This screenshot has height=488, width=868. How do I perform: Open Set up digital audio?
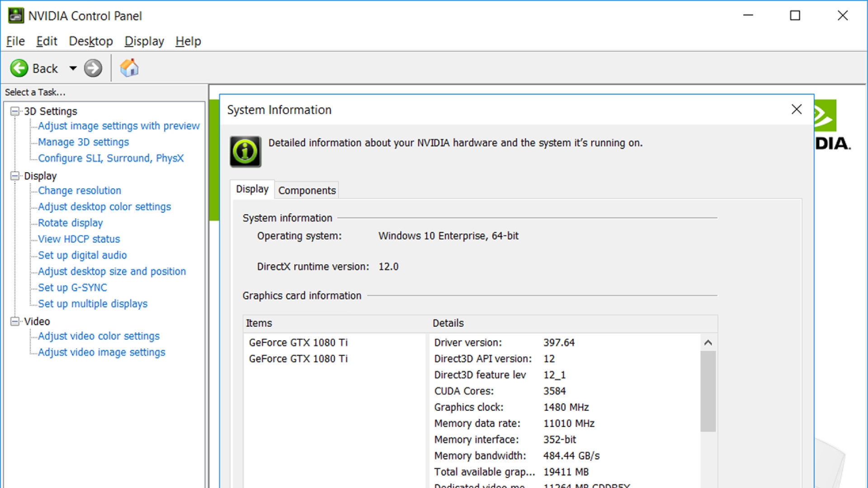82,255
